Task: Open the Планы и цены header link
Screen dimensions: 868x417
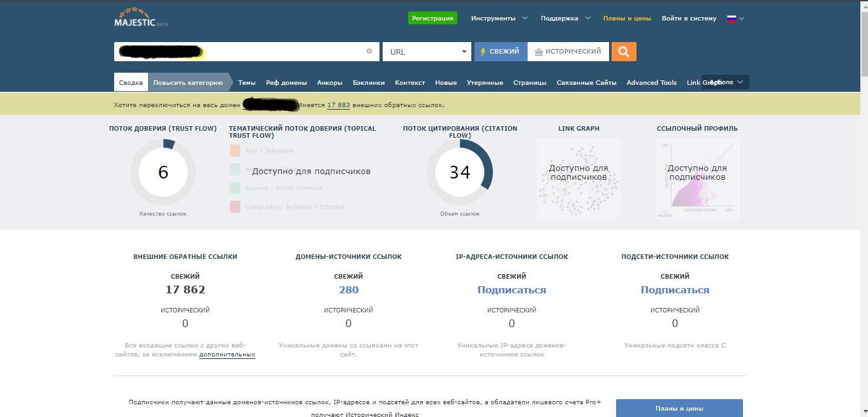Action: [627, 18]
